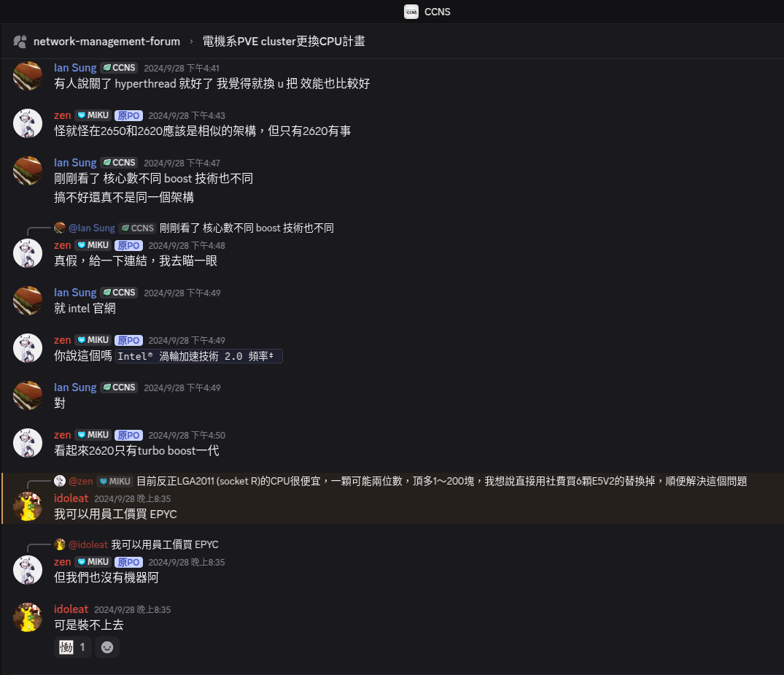Viewport: 784px width, 675px height.
Task: Open Ian Sung's avatar on hyperthread message
Action: click(28, 76)
